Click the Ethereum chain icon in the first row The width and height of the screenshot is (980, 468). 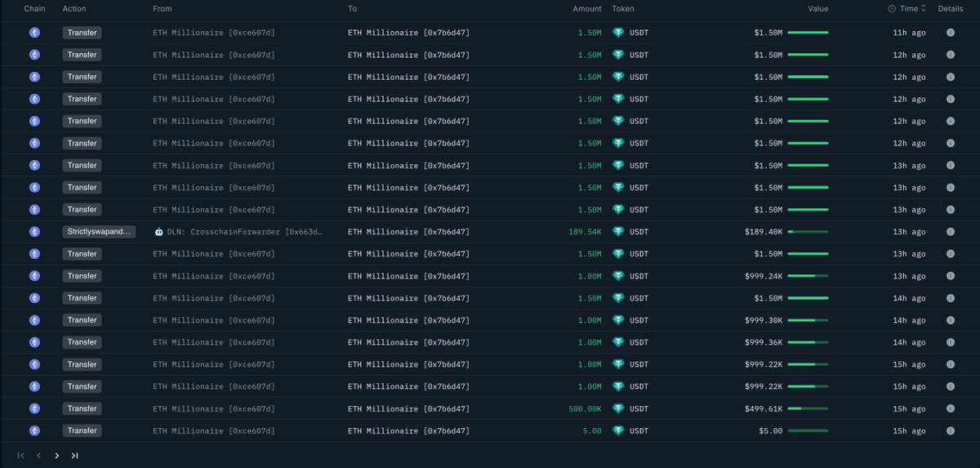34,33
